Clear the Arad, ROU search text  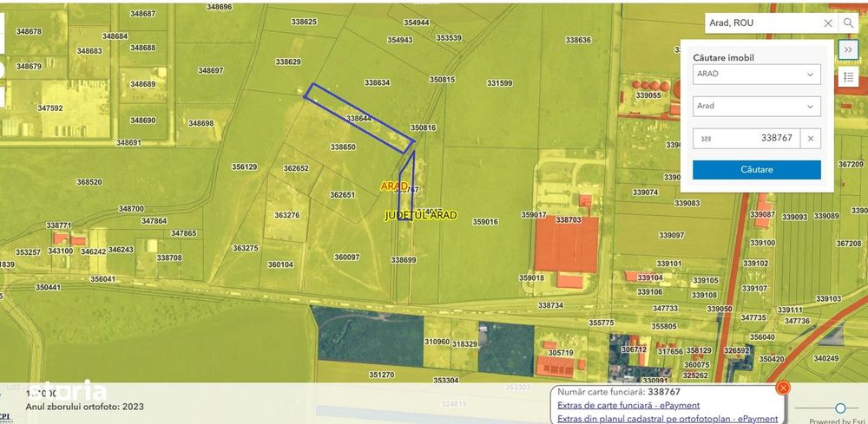(828, 23)
